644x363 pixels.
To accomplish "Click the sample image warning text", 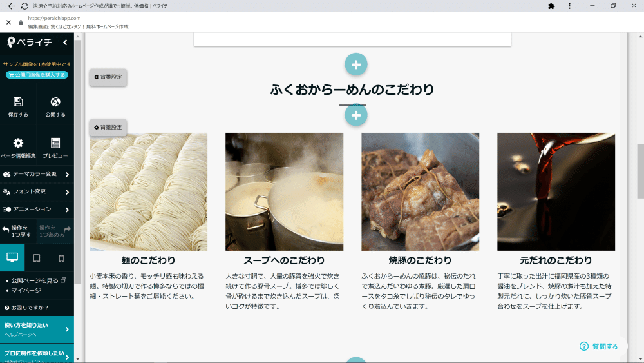I will click(x=37, y=64).
